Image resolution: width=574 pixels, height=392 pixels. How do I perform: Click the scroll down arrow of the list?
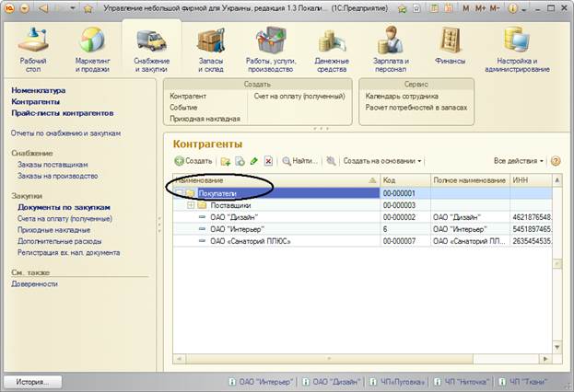click(x=557, y=347)
